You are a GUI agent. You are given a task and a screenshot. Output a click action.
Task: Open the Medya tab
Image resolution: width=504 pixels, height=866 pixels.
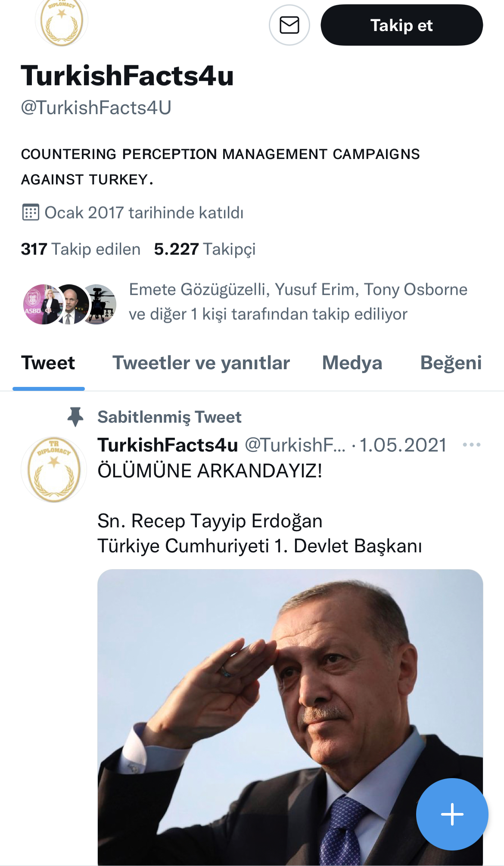352,363
